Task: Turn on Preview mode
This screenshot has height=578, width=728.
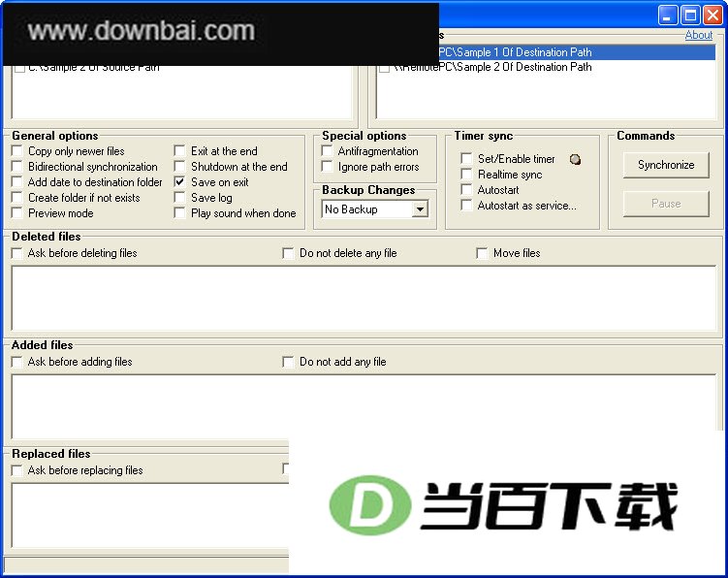Action: click(17, 212)
